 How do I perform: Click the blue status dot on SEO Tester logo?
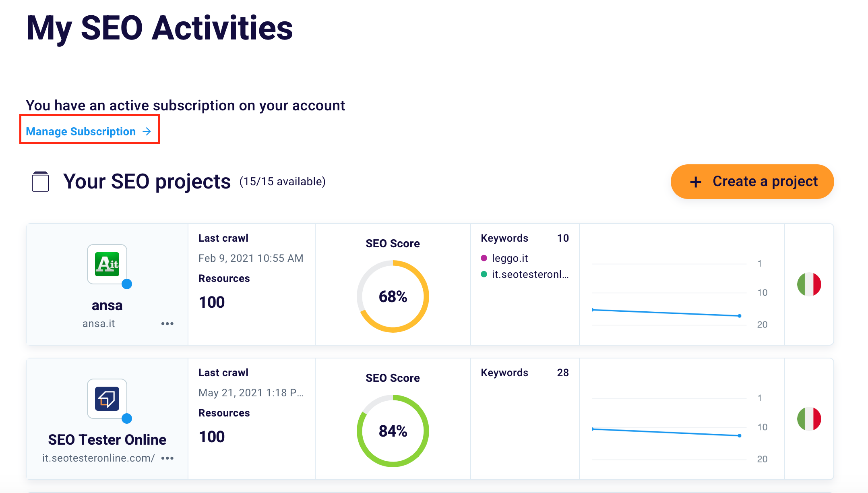[127, 418]
